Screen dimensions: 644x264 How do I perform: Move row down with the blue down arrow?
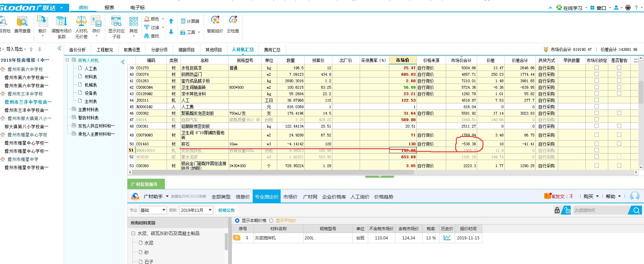tap(171, 32)
